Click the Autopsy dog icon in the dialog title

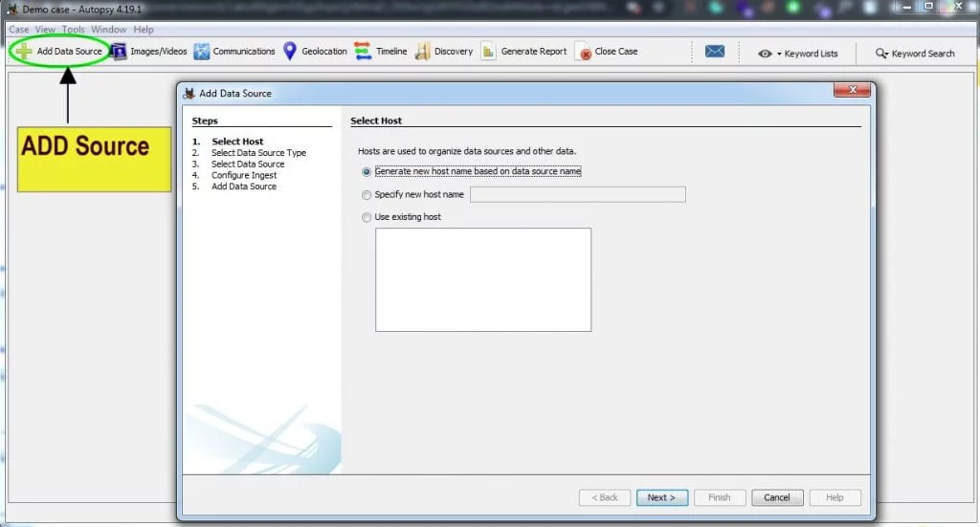pos(189,93)
